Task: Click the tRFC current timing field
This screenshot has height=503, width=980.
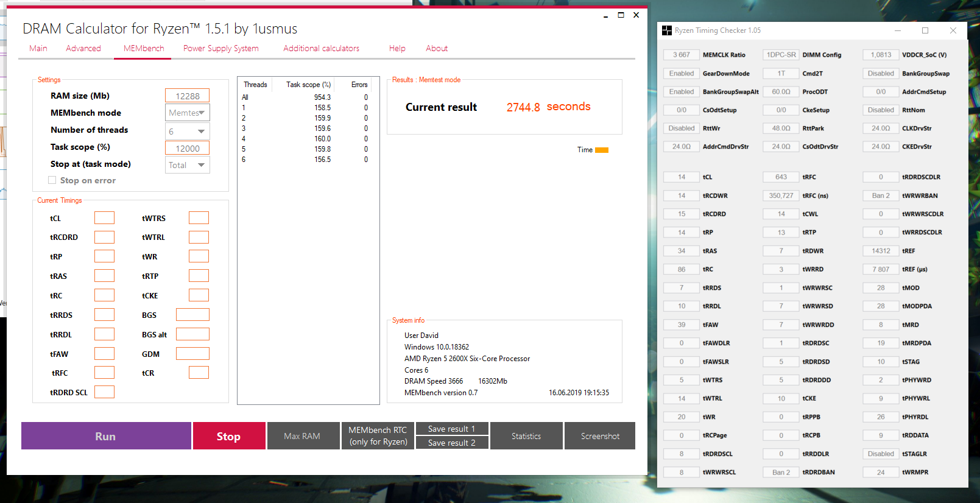Action: (x=105, y=373)
